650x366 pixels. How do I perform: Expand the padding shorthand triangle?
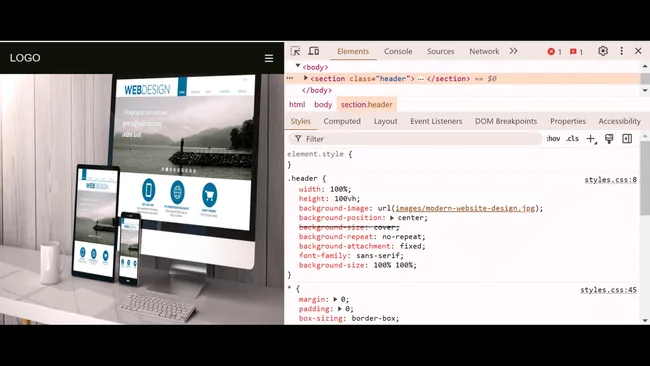[x=340, y=308]
